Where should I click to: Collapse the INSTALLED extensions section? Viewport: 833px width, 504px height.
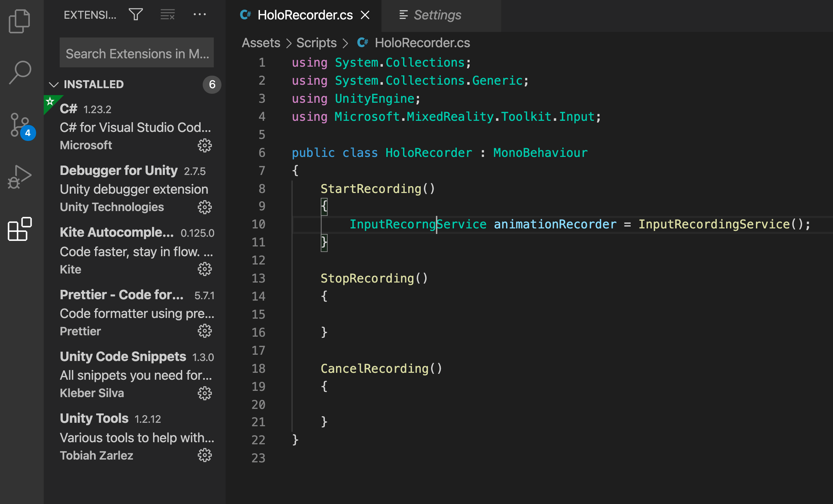[54, 84]
